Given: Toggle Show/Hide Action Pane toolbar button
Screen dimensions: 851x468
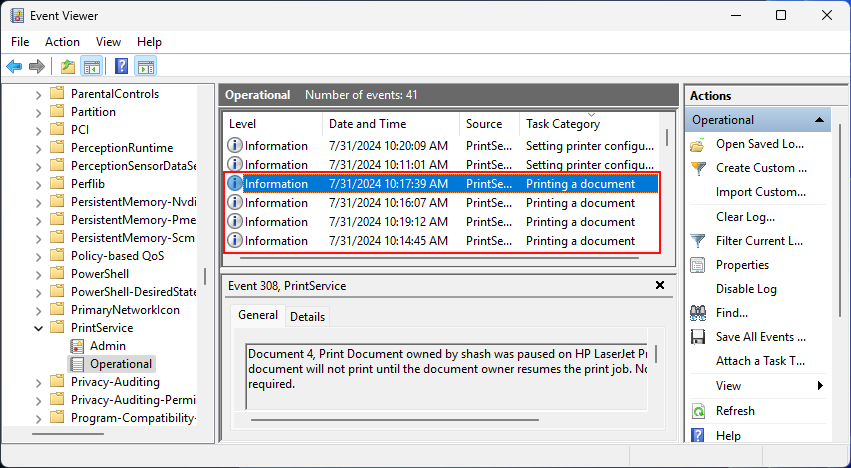Looking at the screenshot, I should (x=146, y=67).
